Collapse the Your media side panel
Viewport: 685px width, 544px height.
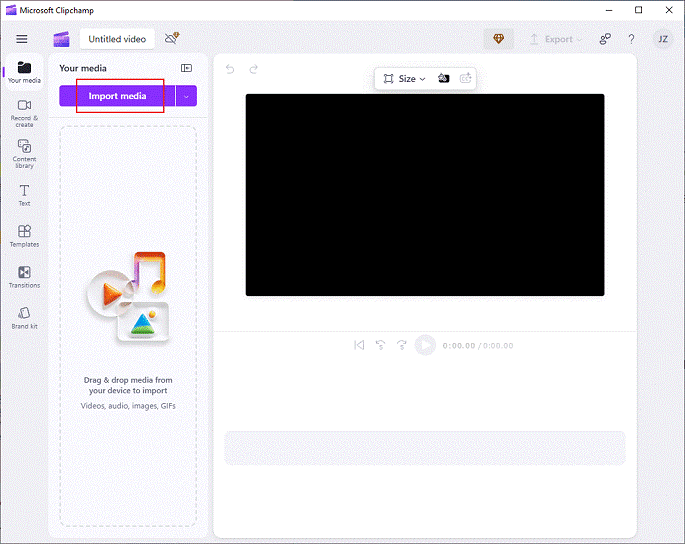[187, 68]
